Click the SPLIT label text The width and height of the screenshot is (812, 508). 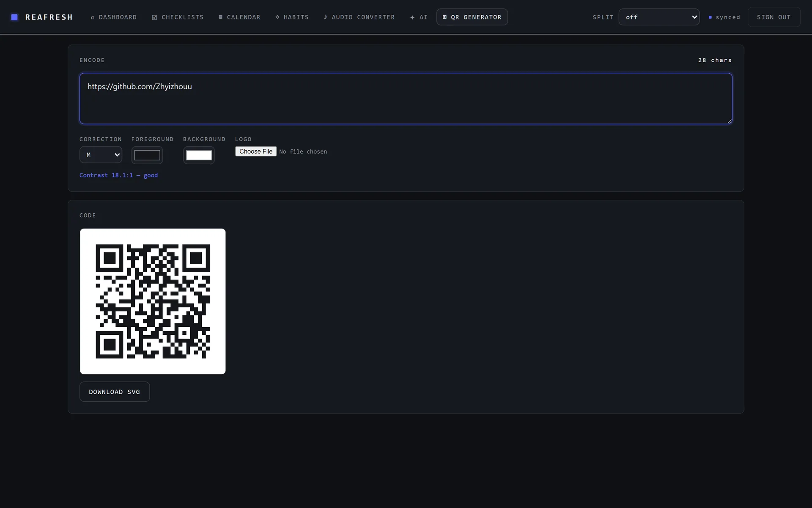pyautogui.click(x=603, y=17)
